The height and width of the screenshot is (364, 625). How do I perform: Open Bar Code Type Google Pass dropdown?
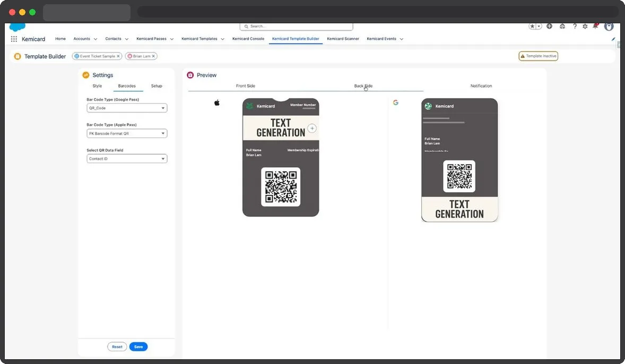coord(127,108)
